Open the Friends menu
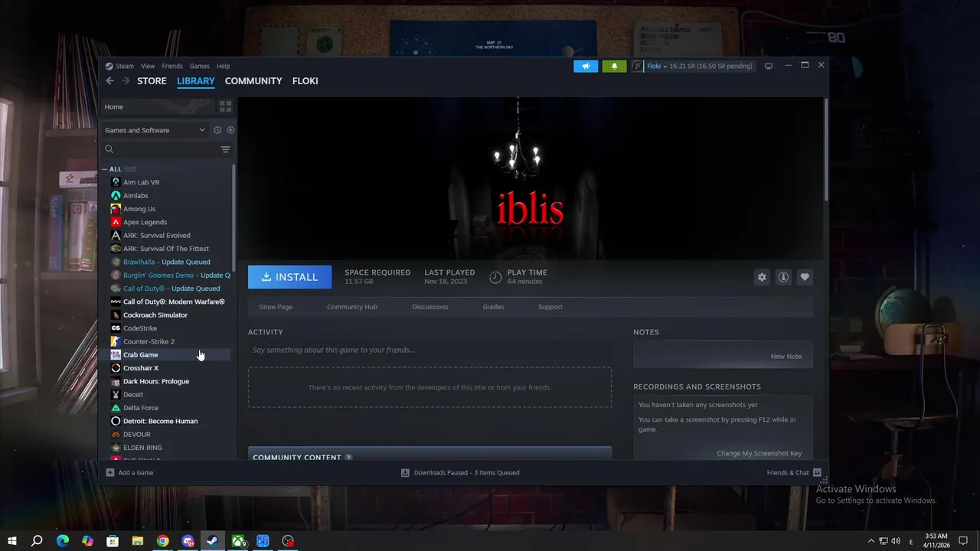 pyautogui.click(x=172, y=66)
